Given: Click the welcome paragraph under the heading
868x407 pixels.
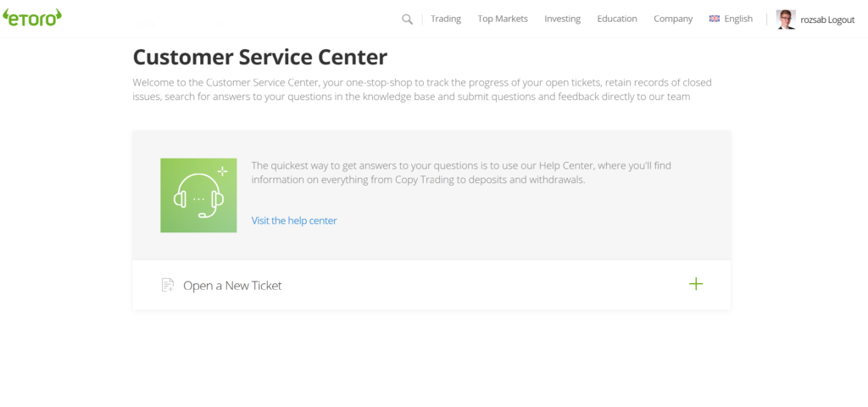Looking at the screenshot, I should 422,89.
